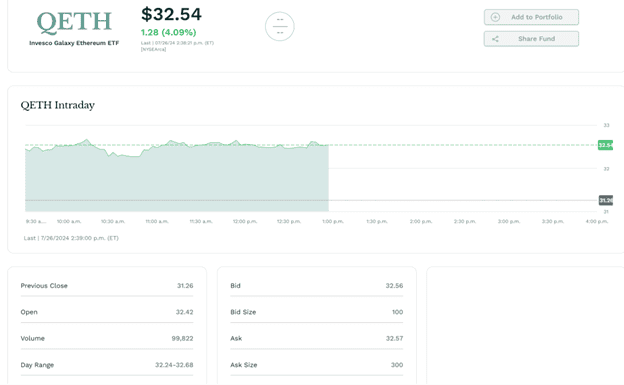
Task: Click the Ask Size row
Action: click(x=316, y=365)
